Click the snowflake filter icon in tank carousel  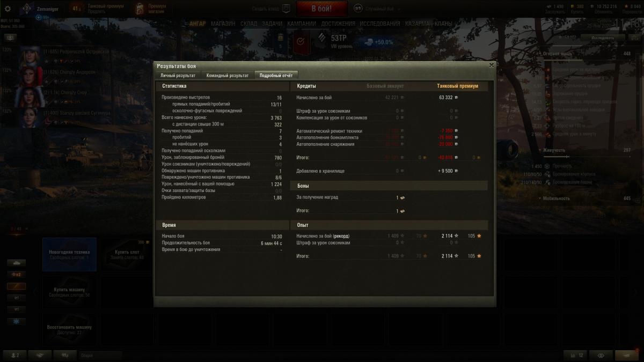(16, 322)
